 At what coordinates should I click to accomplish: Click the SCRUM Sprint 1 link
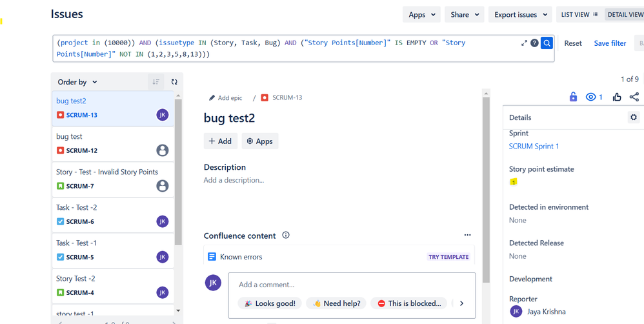(534, 147)
